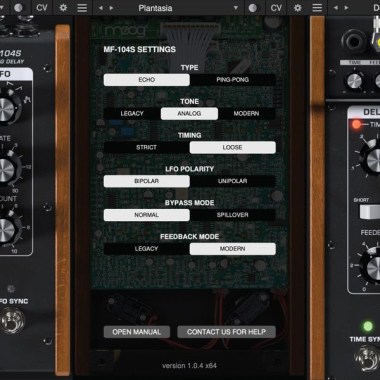Viewport: 380px width, 380px height.
Task: Open the hamburger menu icon left of Plantasia
Action: pos(82,8)
